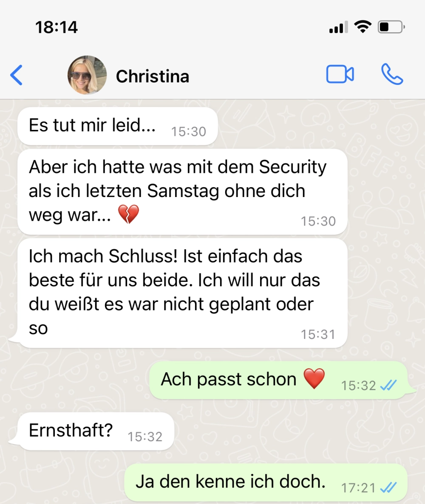Select the 'Ich mach Schluss!' message bubble

(182, 293)
